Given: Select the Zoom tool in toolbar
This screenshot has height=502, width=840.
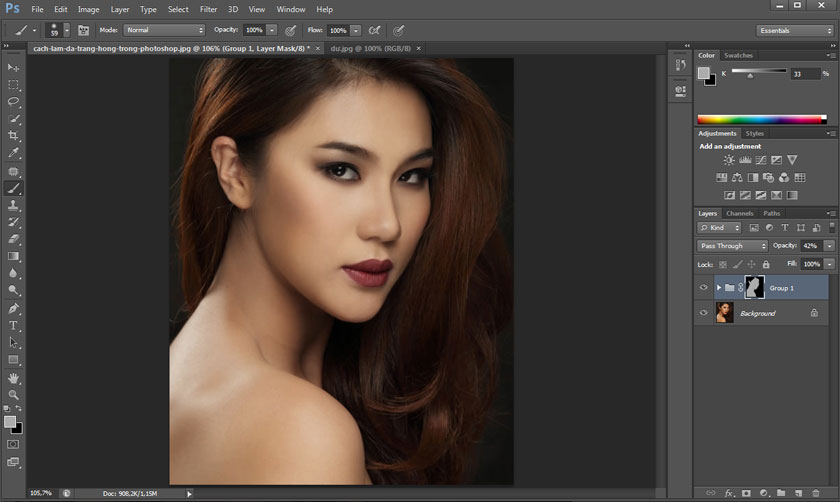Looking at the screenshot, I should click(14, 395).
